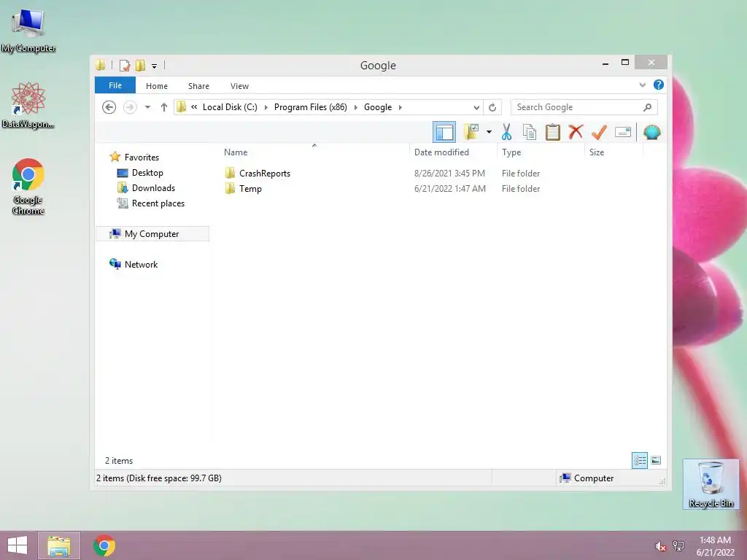Switch to the Home ribbon tab
Viewport: 747px width, 560px height.
[x=157, y=86]
